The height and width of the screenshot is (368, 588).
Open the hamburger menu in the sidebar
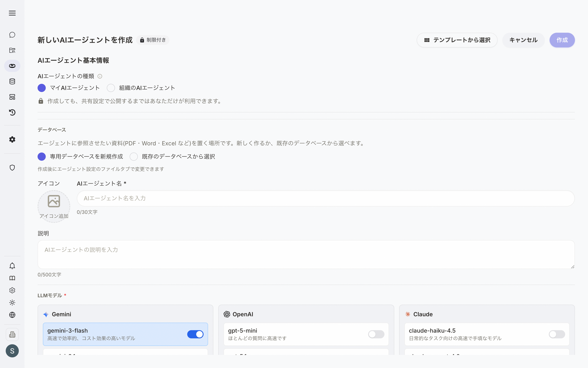[x=12, y=13]
